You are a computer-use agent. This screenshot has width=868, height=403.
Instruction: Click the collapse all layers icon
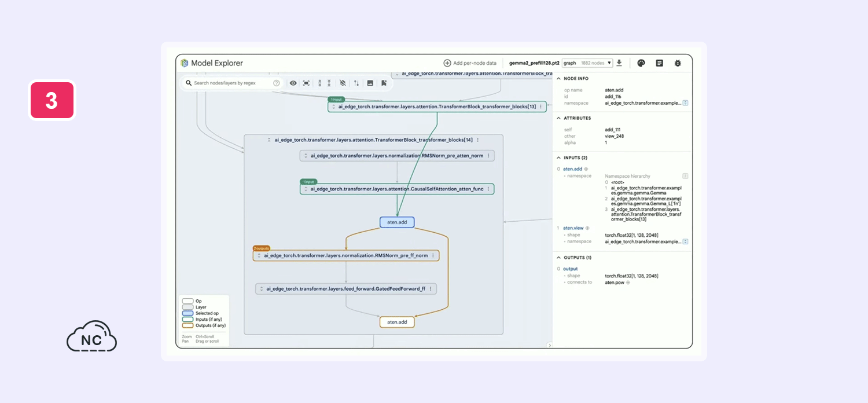[329, 83]
